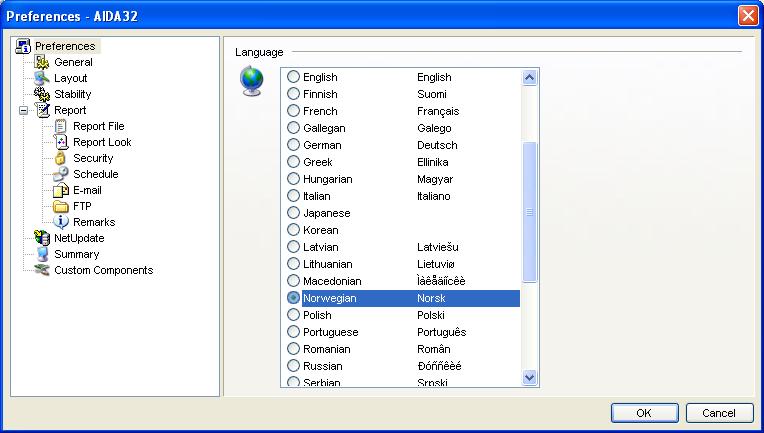Select the Greek radio button

(x=293, y=162)
